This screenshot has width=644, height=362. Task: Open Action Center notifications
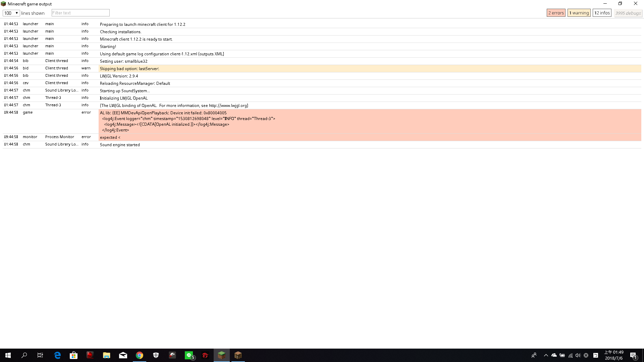tap(633, 355)
